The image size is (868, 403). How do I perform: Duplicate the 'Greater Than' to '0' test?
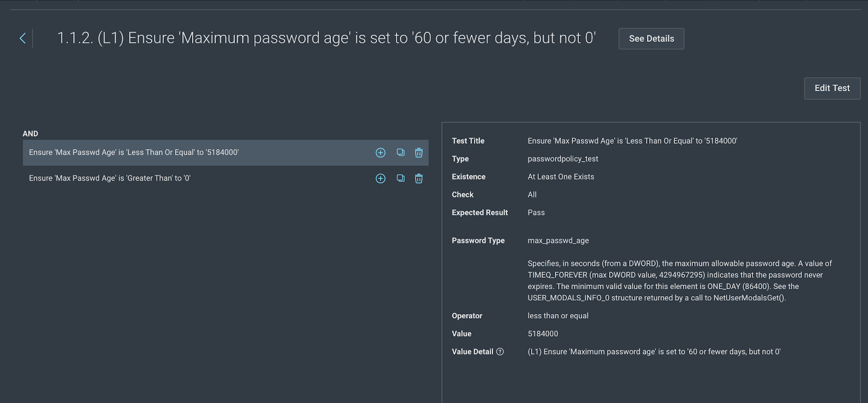[400, 178]
